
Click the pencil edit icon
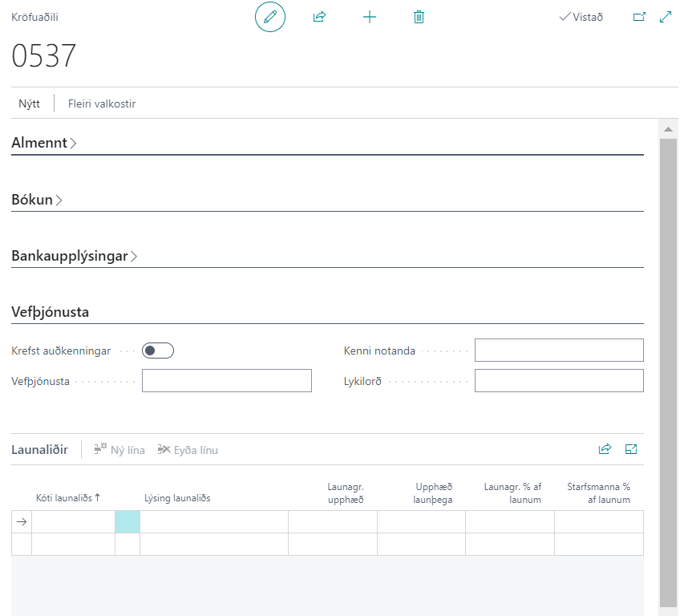(270, 17)
